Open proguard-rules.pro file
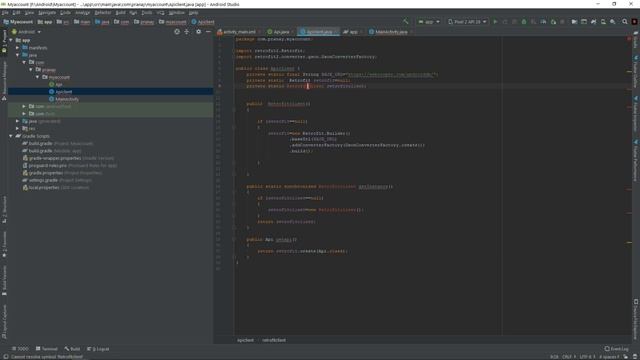The height and width of the screenshot is (360, 640). tap(47, 165)
